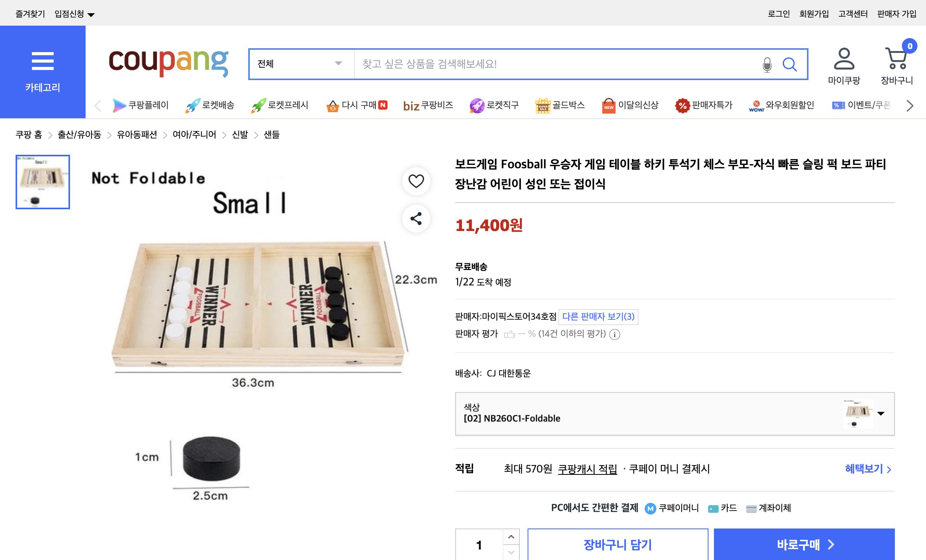Click the share icon on the product
This screenshot has height=560, width=926.
416,219
